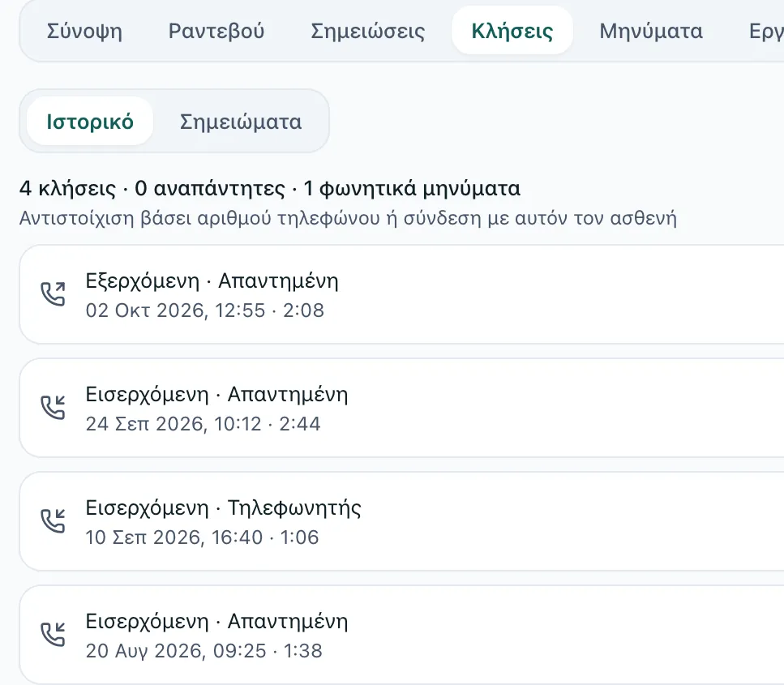Click incoming call icon for 20 Αυγ 2026
784x685 pixels.
point(53,635)
